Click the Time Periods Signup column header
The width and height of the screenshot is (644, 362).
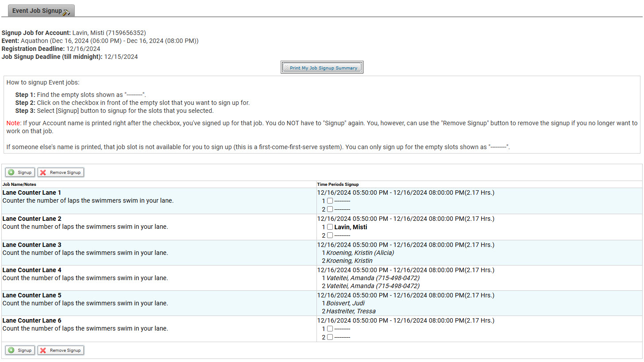point(338,184)
